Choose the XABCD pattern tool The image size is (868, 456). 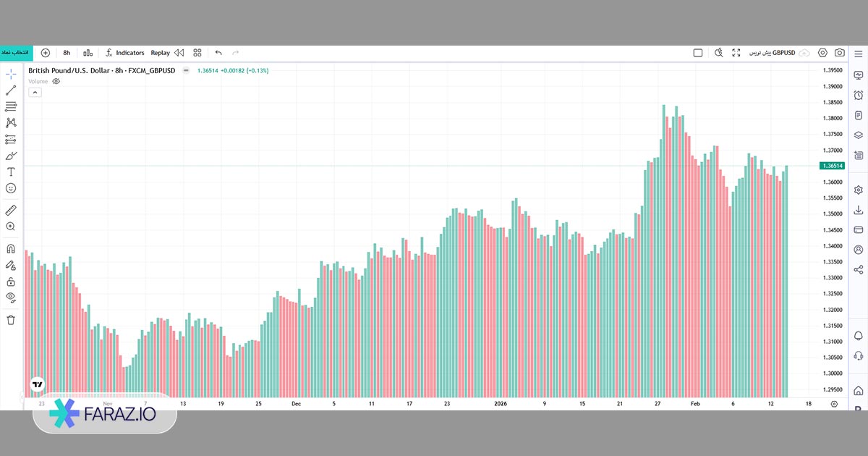pyautogui.click(x=11, y=123)
